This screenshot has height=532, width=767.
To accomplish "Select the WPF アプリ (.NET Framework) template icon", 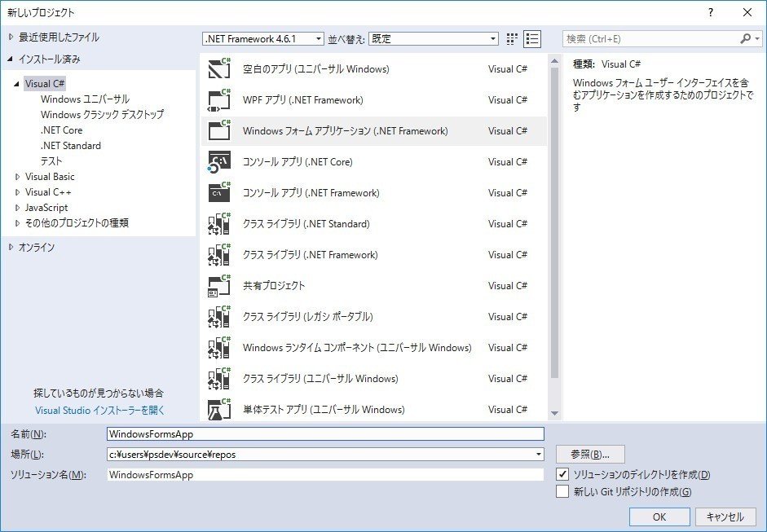I will click(x=219, y=99).
